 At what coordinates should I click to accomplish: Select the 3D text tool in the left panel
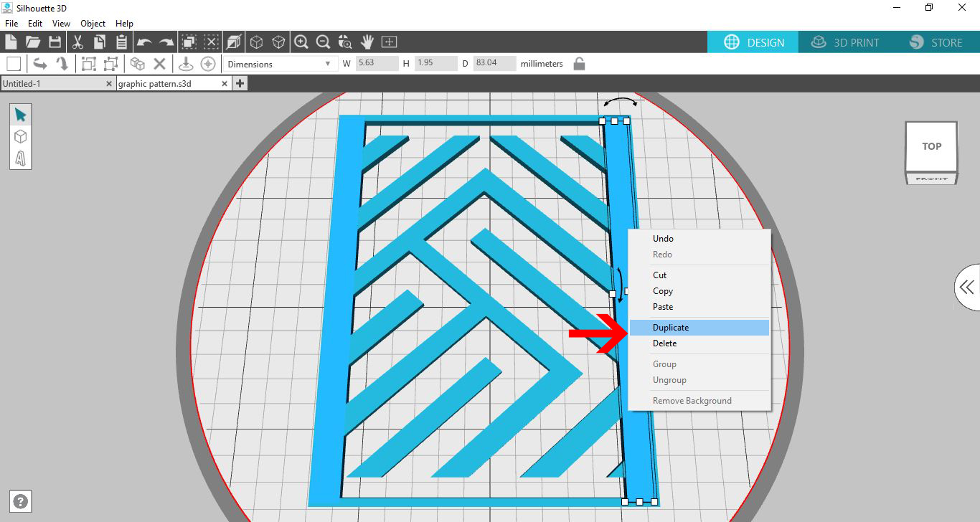pyautogui.click(x=20, y=158)
